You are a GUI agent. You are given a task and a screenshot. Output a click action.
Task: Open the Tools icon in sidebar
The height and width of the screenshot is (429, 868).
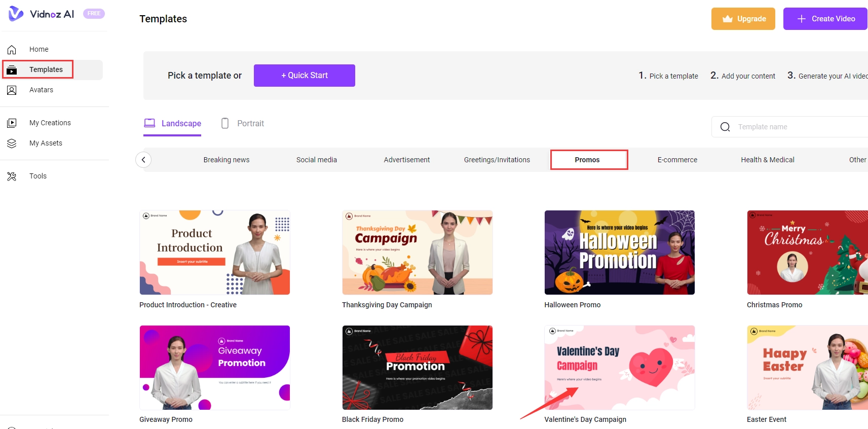tap(12, 176)
